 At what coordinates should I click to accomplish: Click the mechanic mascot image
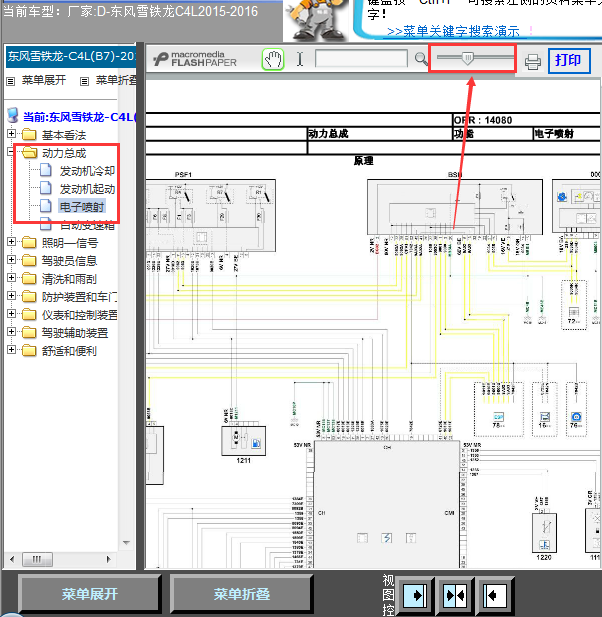[316, 20]
